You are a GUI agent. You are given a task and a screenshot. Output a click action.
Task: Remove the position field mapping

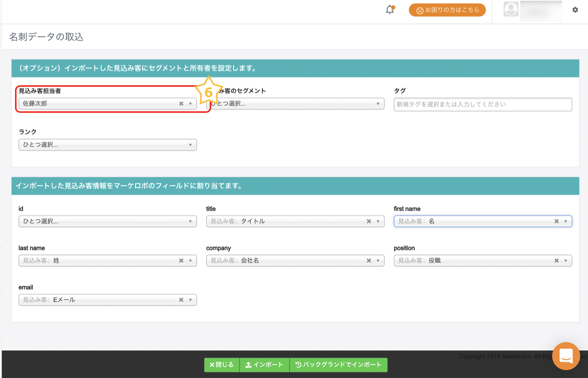pos(556,261)
